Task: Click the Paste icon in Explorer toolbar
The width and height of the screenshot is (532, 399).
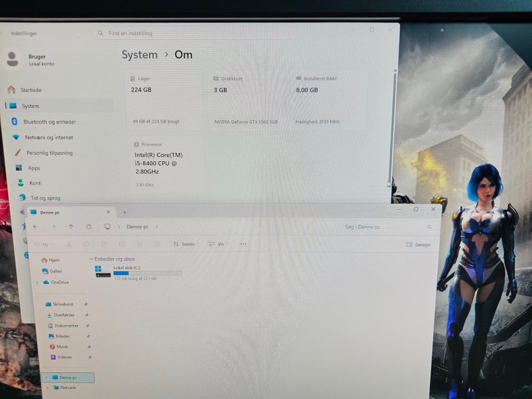Action: point(104,244)
